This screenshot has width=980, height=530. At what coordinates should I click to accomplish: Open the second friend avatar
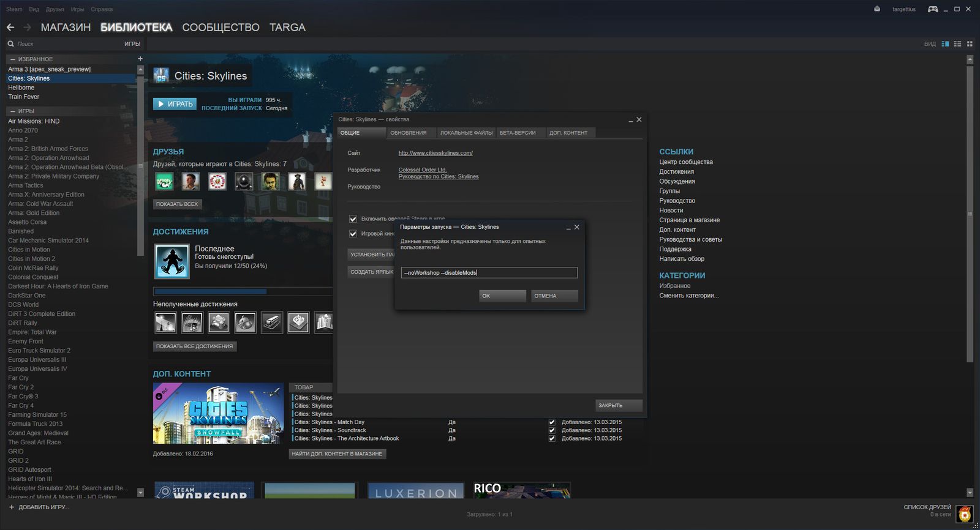(191, 181)
